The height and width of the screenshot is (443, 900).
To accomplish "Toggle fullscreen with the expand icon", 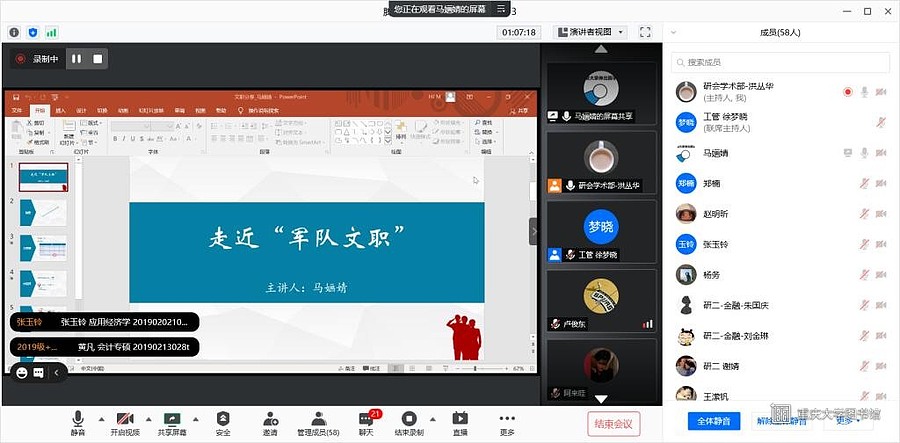I will [x=646, y=32].
